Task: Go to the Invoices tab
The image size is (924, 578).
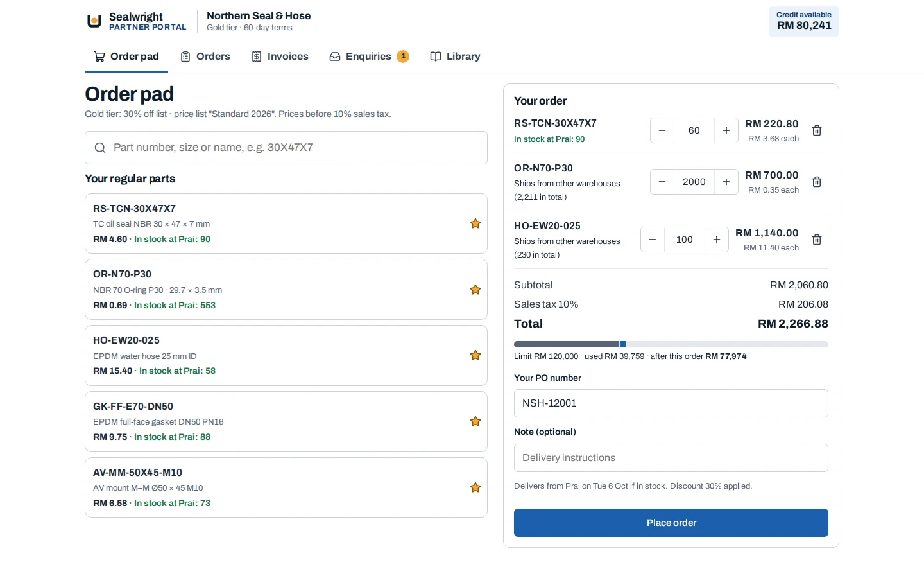Action: (280, 57)
